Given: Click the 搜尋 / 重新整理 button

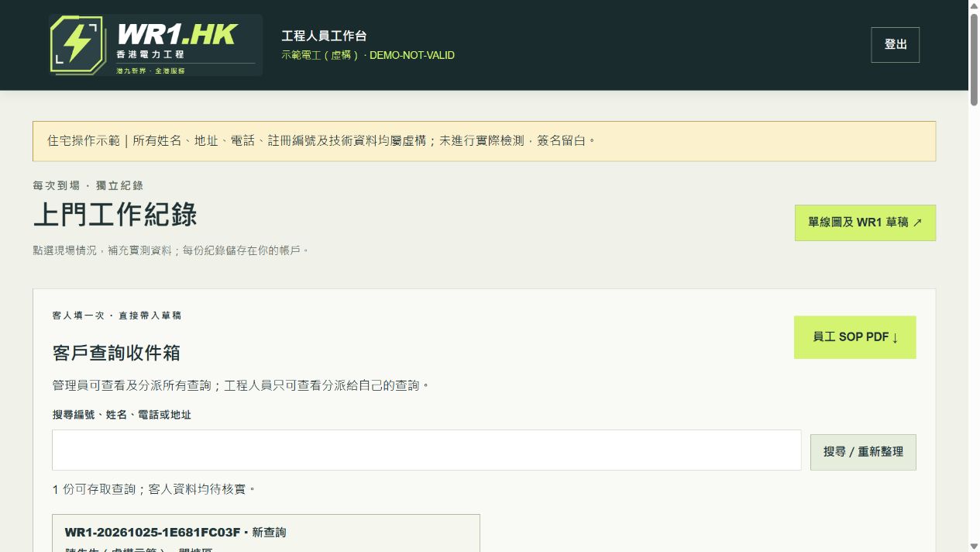Looking at the screenshot, I should click(863, 452).
